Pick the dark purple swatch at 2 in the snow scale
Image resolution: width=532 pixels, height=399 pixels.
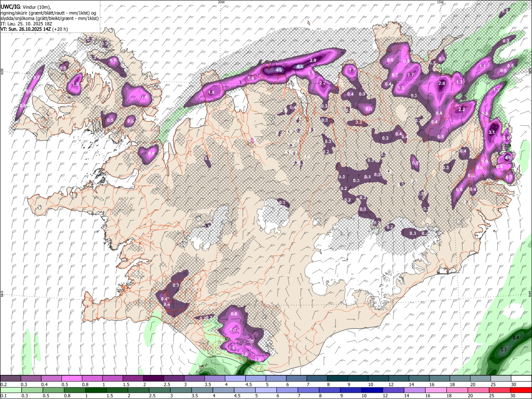click(x=153, y=379)
